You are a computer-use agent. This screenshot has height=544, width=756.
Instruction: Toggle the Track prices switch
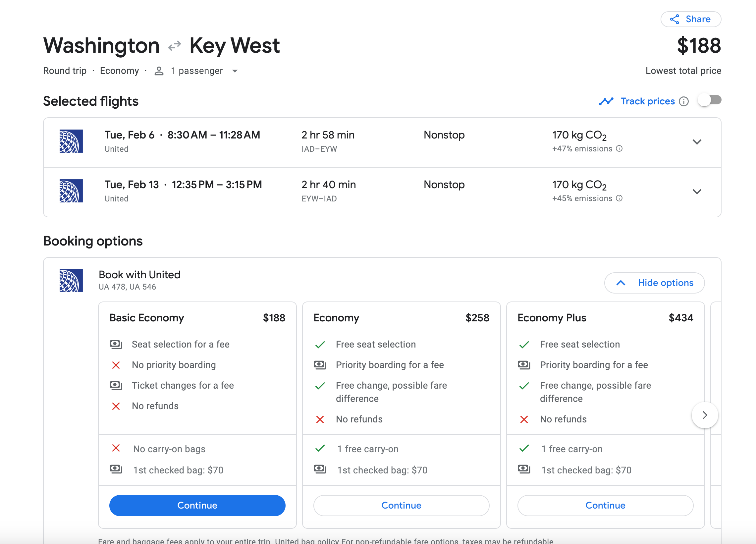pos(709,100)
